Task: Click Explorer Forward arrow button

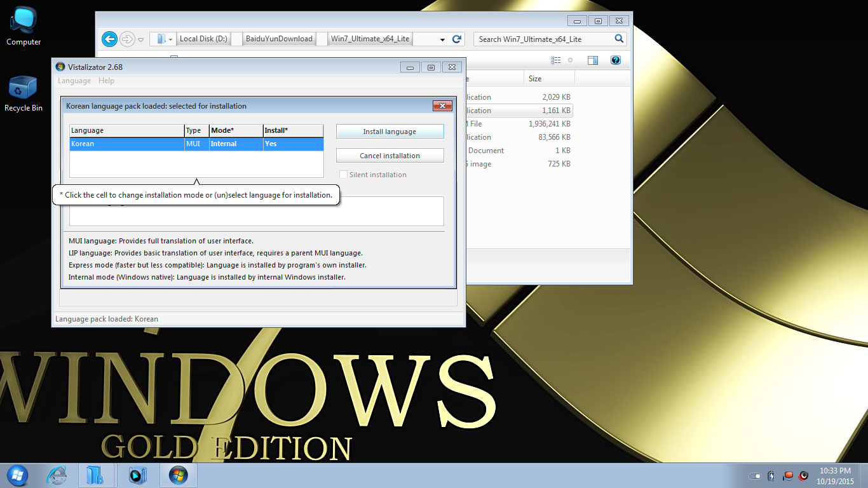Action: (x=127, y=39)
